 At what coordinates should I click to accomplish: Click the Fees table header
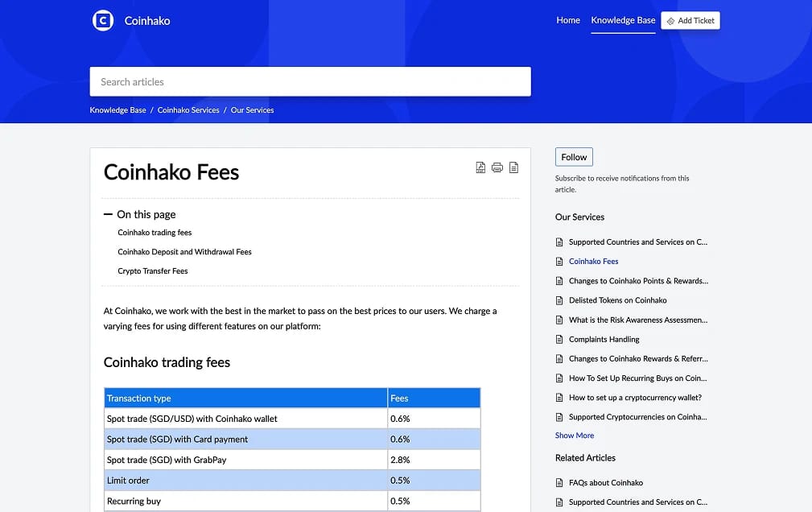434,398
